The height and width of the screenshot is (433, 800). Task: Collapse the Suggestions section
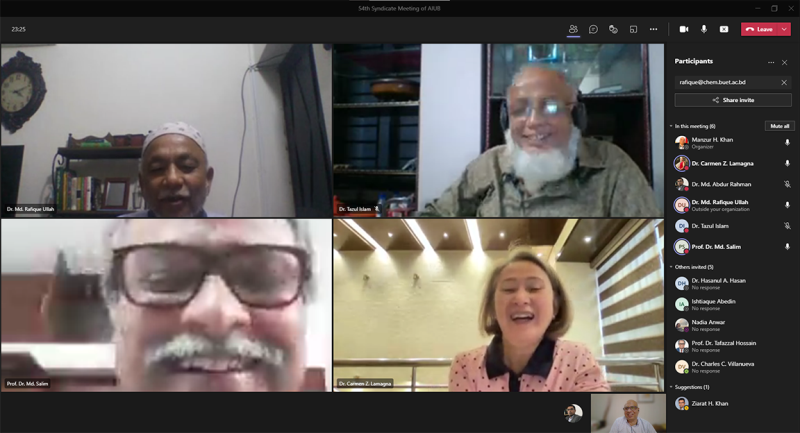(x=672, y=387)
